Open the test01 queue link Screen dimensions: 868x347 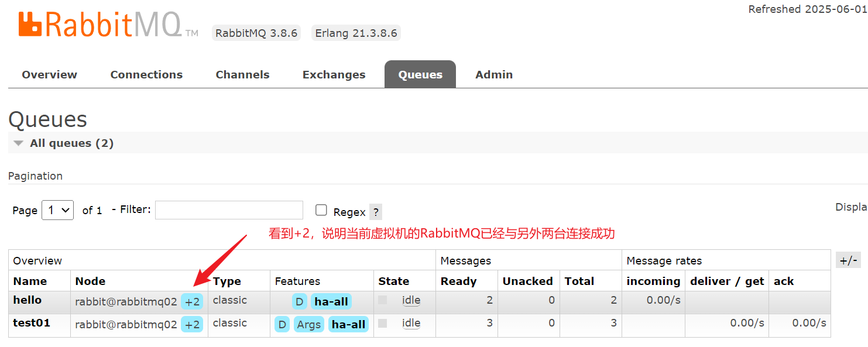coord(32,323)
